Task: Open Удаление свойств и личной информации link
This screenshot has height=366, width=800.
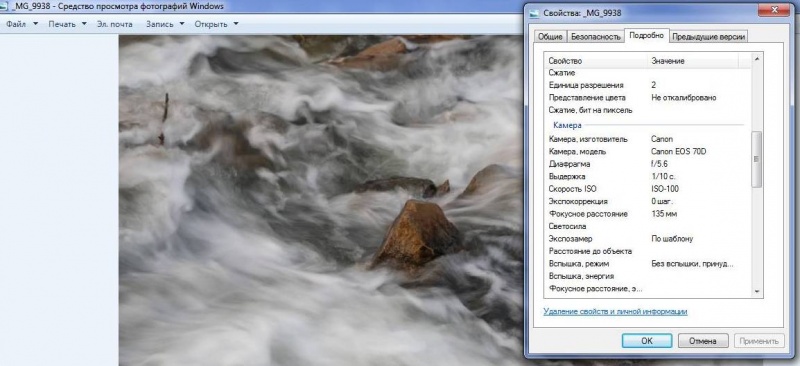Action: click(x=615, y=311)
